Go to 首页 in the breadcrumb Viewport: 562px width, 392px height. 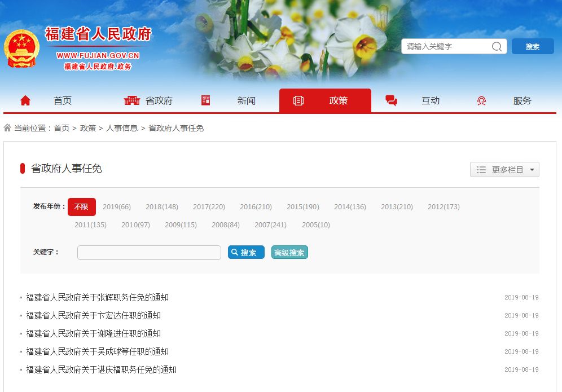[x=62, y=128]
